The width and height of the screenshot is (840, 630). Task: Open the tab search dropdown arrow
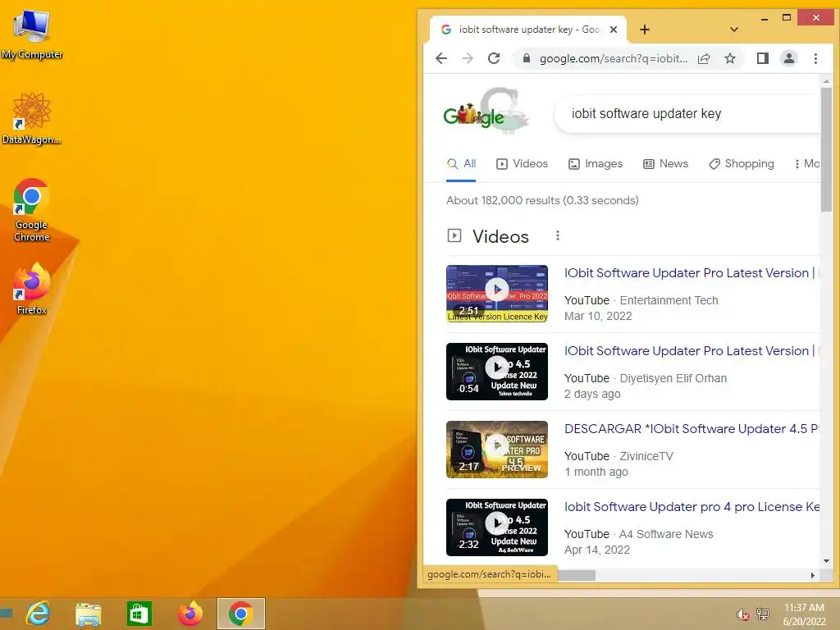tap(734, 30)
